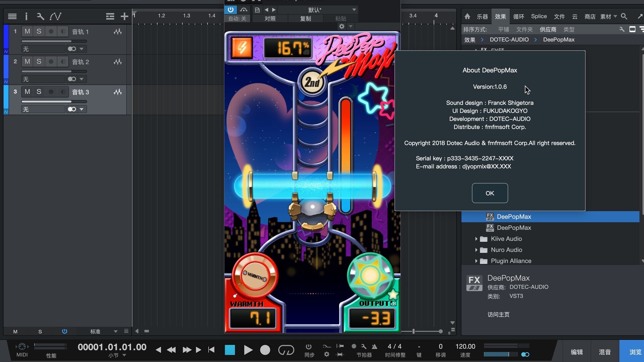Viewport: 644px width, 362px height.
Task: Open the track list hamburger icon
Action: point(12,16)
